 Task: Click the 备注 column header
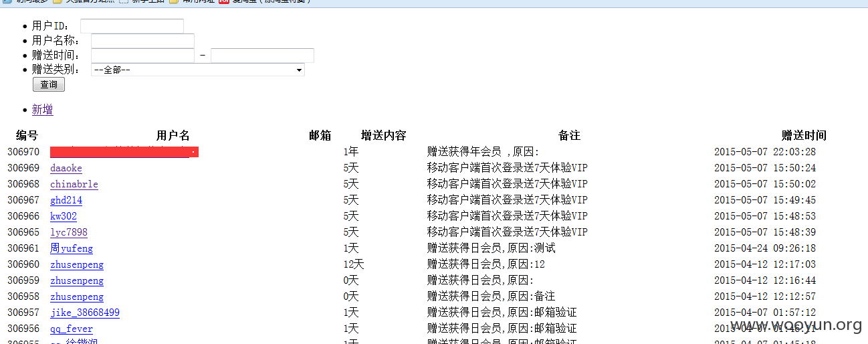coord(569,136)
